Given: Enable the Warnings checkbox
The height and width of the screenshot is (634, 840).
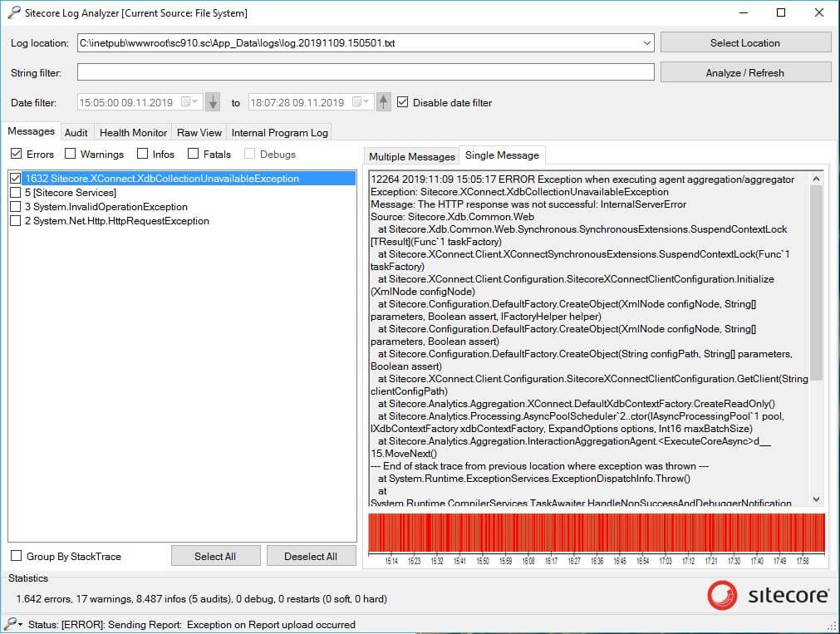Looking at the screenshot, I should 71,154.
